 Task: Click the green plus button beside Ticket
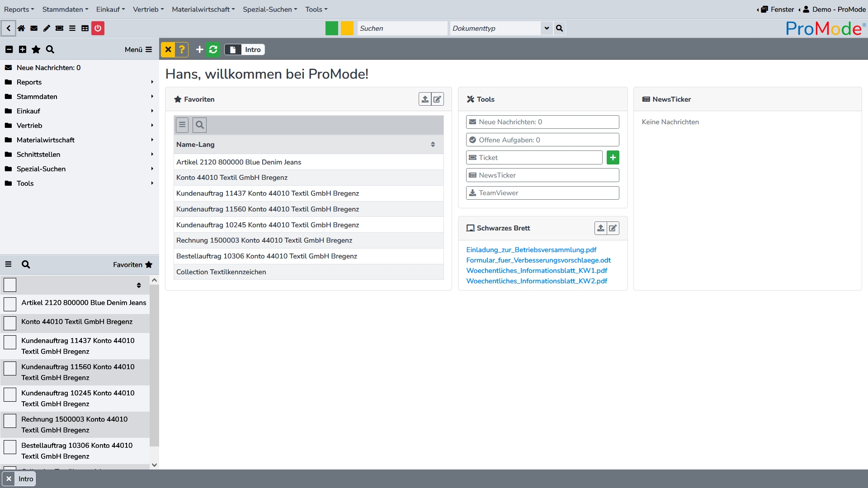pos(613,158)
